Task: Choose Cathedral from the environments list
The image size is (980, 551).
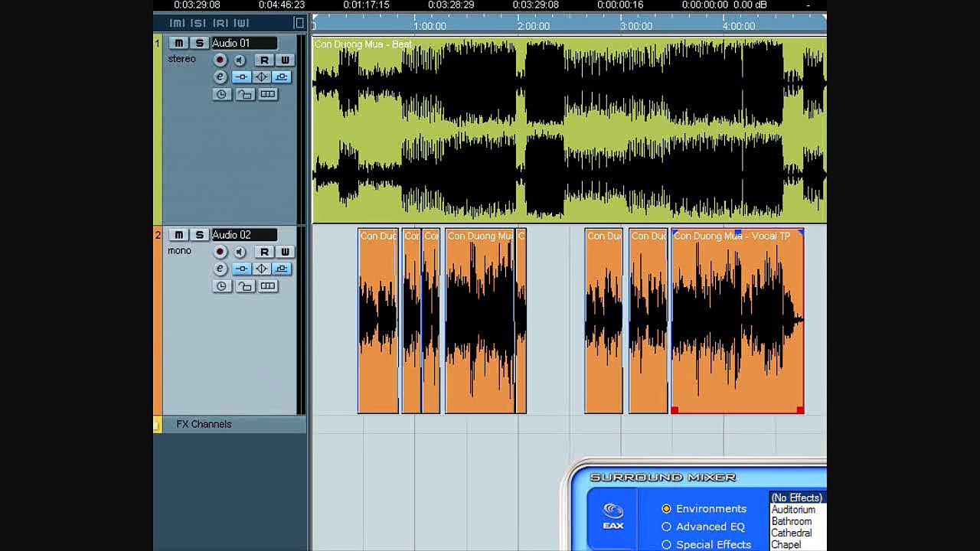Action: [x=792, y=533]
